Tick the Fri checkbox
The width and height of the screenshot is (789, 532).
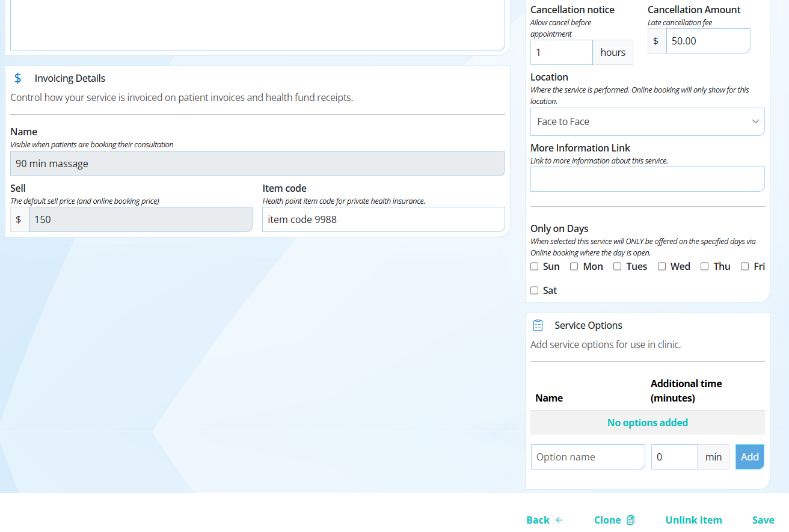(745, 266)
